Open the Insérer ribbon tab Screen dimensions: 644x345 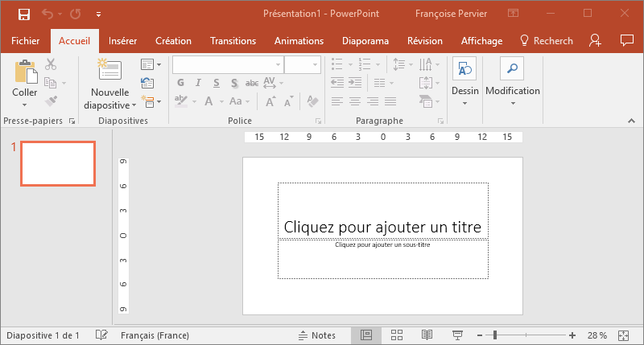tap(122, 41)
